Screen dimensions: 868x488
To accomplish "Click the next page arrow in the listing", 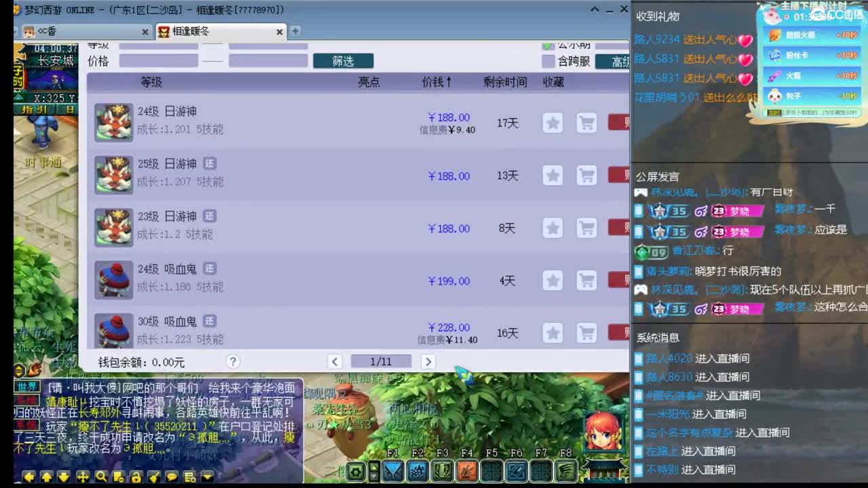I will [428, 361].
